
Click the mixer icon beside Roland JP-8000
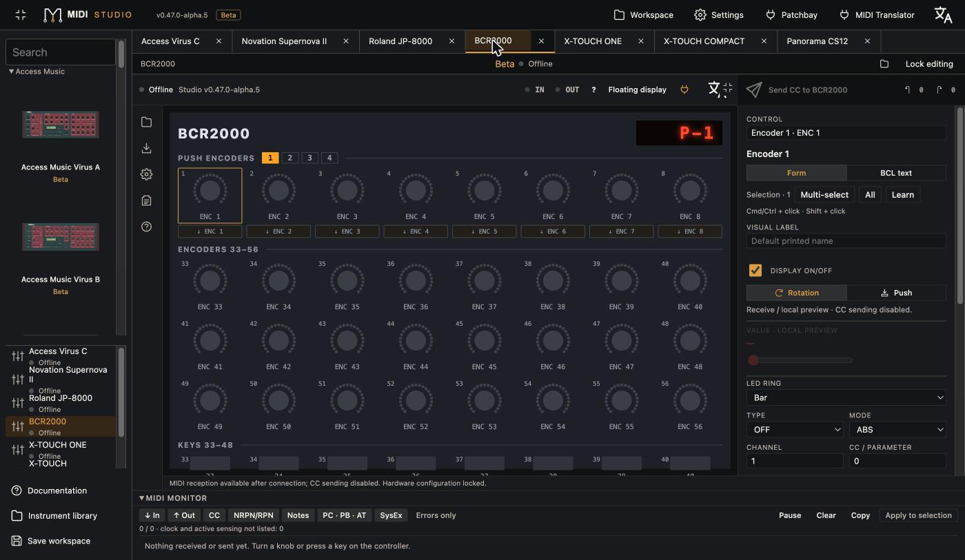18,403
